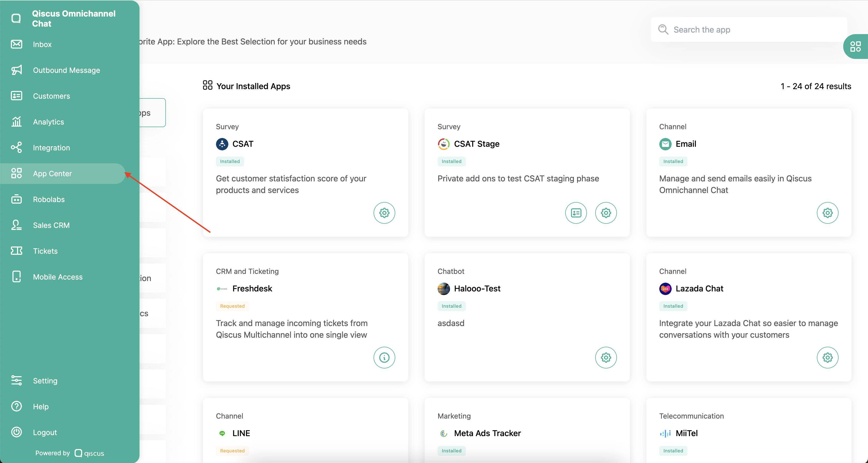Open settings gear on Halooo-Test card
The width and height of the screenshot is (868, 463).
tap(606, 358)
